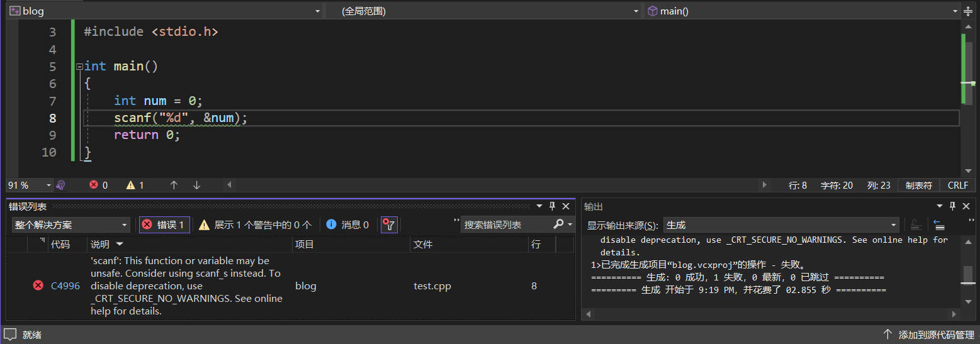This screenshot has height=344, width=980.
Task: Sort by 项目 column header
Action: (305, 244)
